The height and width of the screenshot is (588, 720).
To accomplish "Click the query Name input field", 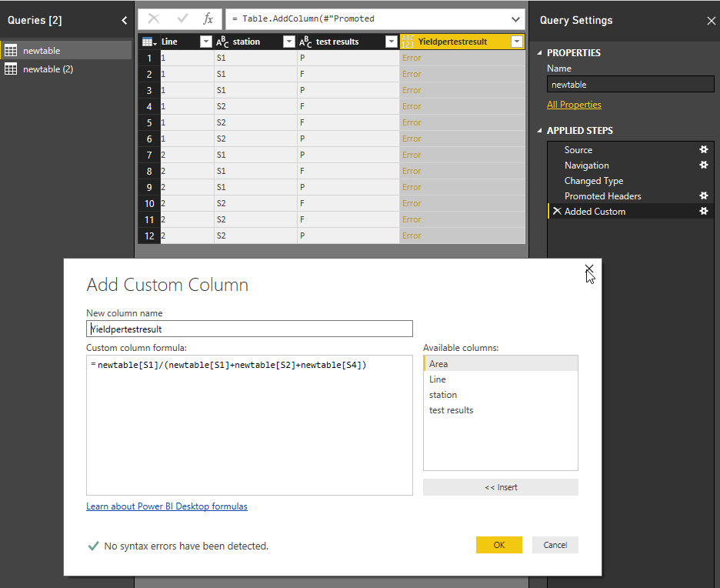I will (x=631, y=85).
